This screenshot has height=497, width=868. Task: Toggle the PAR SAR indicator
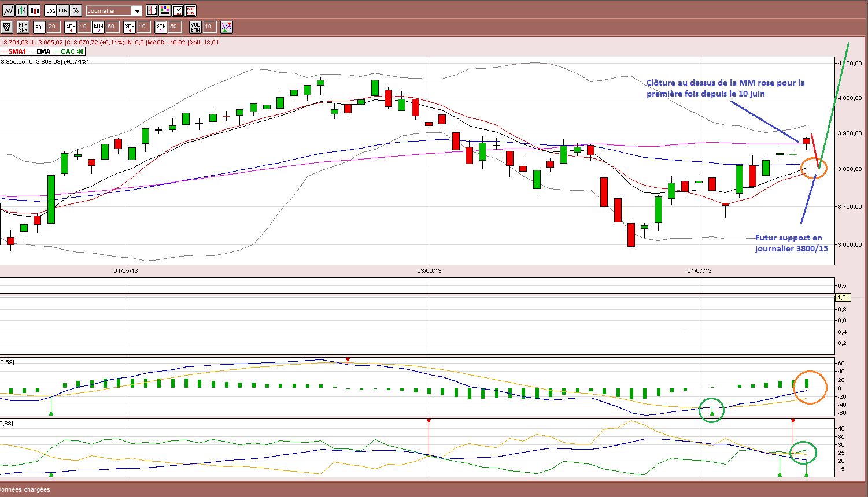(23, 27)
